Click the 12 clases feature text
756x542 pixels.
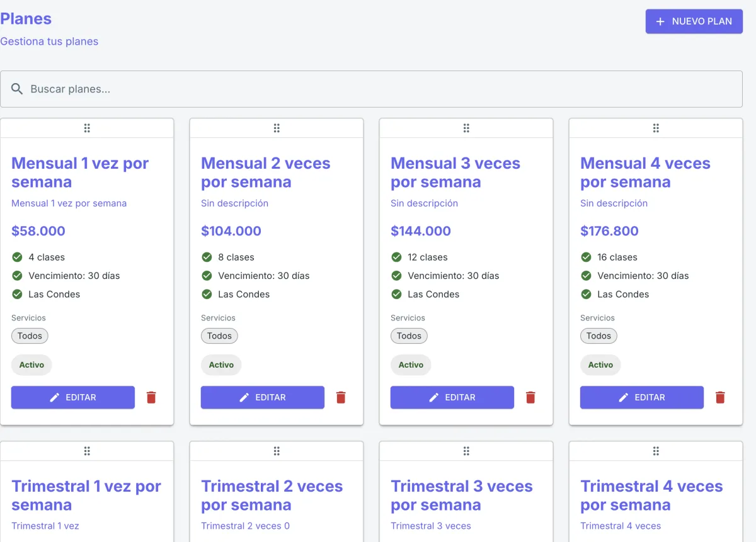tap(428, 257)
